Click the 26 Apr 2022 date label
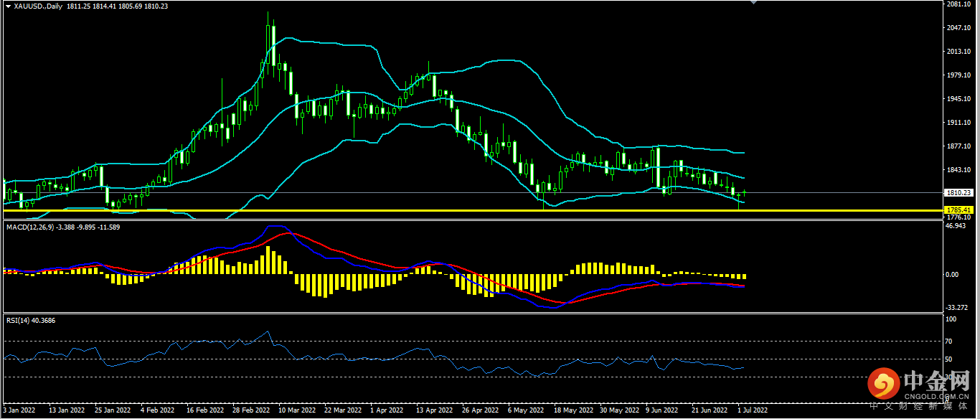The image size is (980, 419). point(481,410)
